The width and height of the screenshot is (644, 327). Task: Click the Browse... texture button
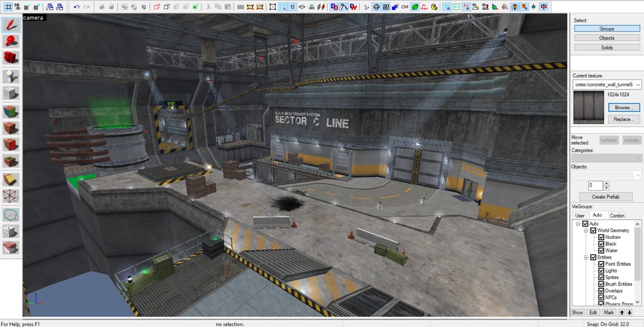(x=624, y=107)
